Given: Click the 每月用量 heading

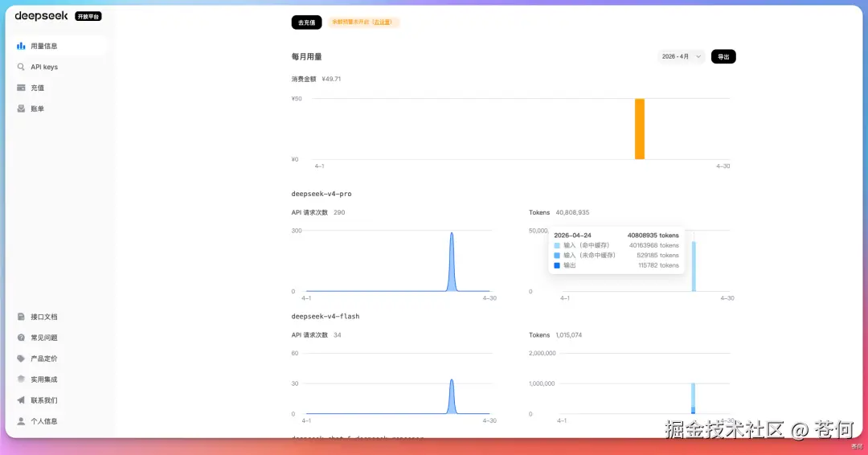Looking at the screenshot, I should [307, 56].
